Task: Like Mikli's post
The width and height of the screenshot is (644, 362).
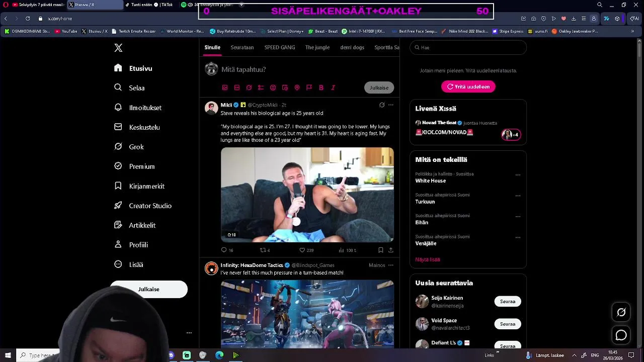Action: [306, 250]
